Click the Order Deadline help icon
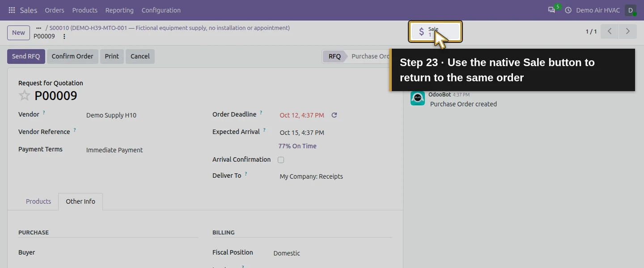 tap(261, 113)
